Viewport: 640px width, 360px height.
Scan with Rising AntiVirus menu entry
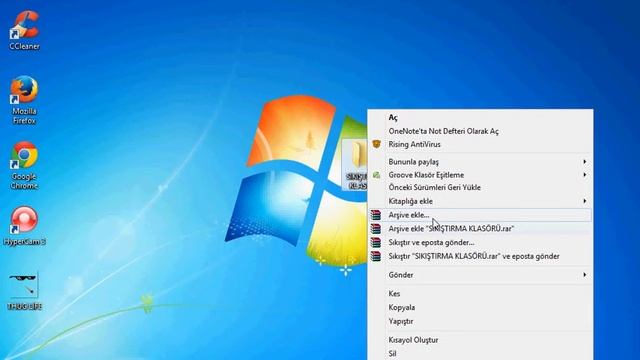[x=480, y=144]
